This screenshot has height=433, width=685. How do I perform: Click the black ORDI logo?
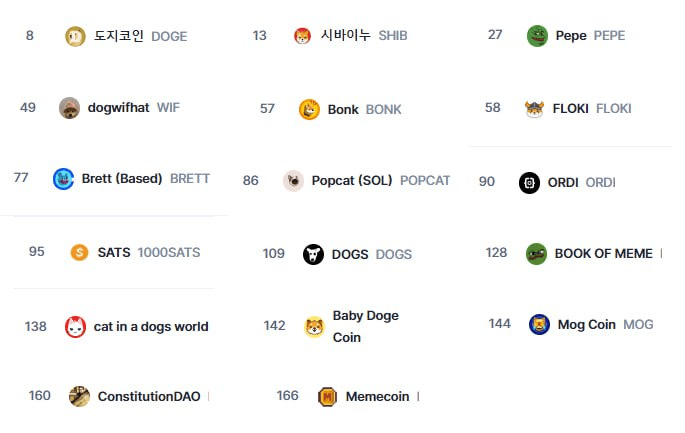point(529,183)
